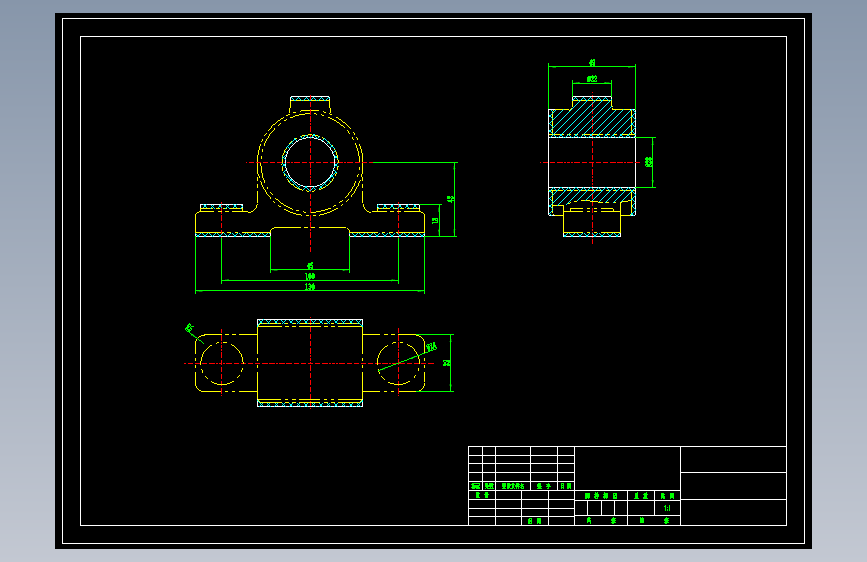The image size is (867, 562).
Task: Click the radius leader label at top view's left corner
Action: pos(190,329)
